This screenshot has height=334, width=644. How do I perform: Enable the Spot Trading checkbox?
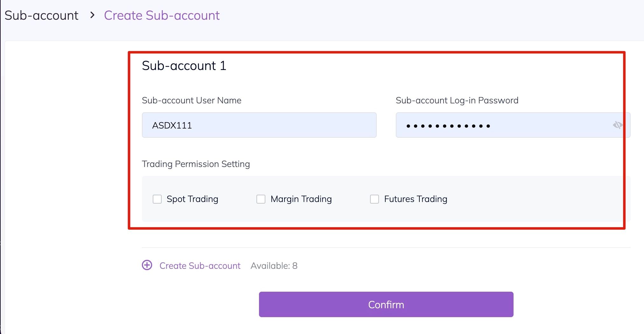tap(157, 199)
